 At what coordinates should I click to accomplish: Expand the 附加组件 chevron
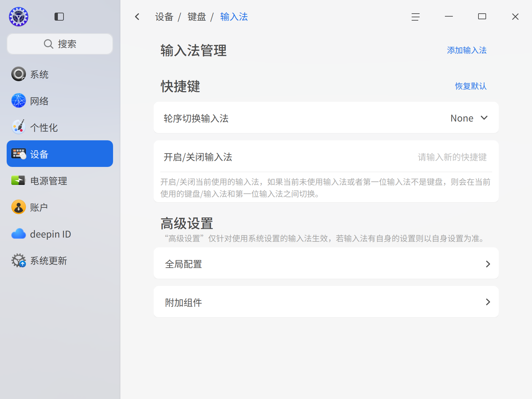[488, 302]
